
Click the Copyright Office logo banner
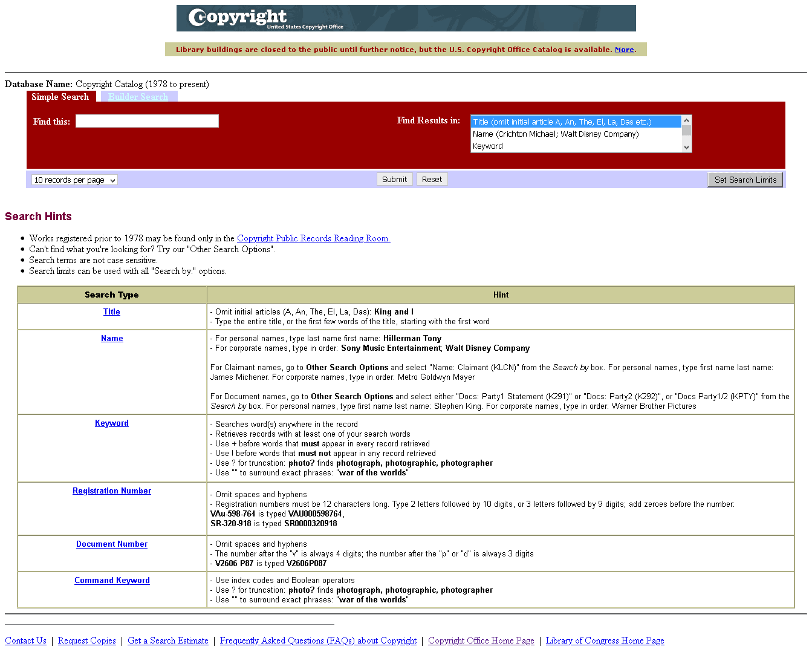[x=406, y=18]
